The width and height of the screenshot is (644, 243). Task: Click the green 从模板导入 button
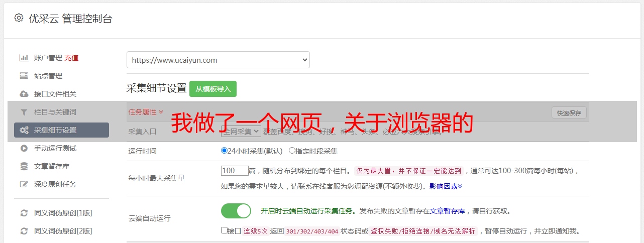213,89
